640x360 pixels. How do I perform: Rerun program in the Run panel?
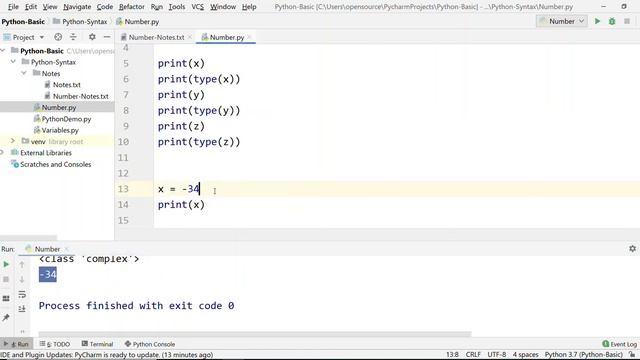point(6,264)
